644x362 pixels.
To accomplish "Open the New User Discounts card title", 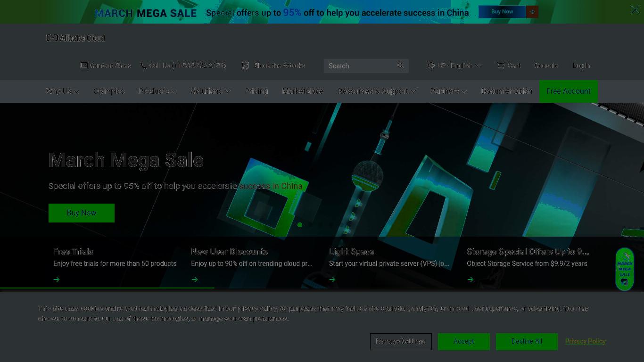I will click(230, 252).
